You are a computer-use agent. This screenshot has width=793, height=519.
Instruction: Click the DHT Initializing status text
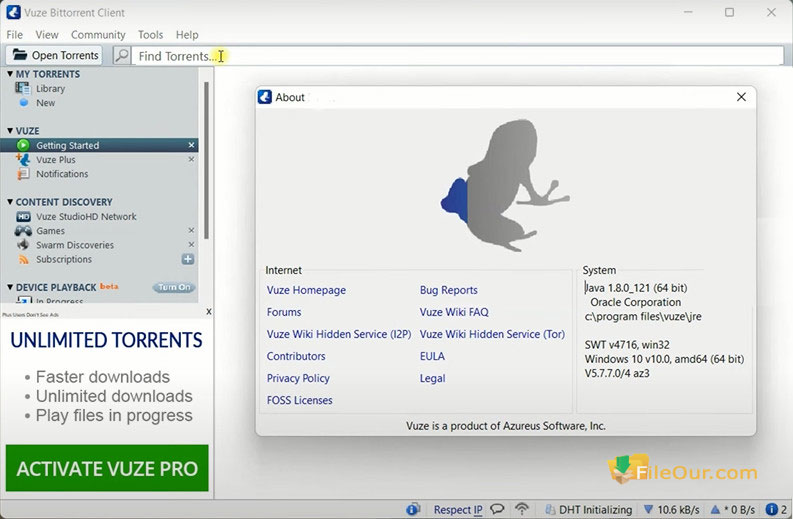[595, 509]
